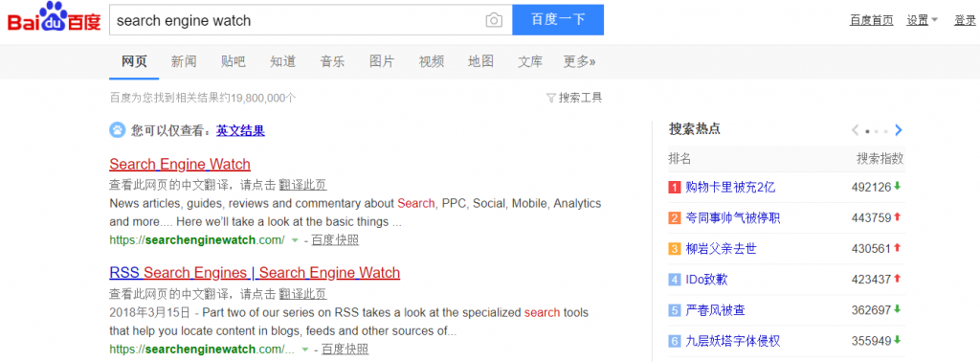Click rank 4 badge beside IDo致歉
The height and width of the screenshot is (362, 980).
click(x=675, y=279)
